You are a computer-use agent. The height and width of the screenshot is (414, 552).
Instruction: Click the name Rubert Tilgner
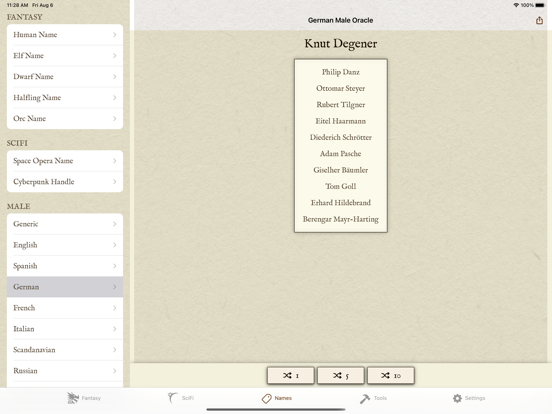point(341,105)
